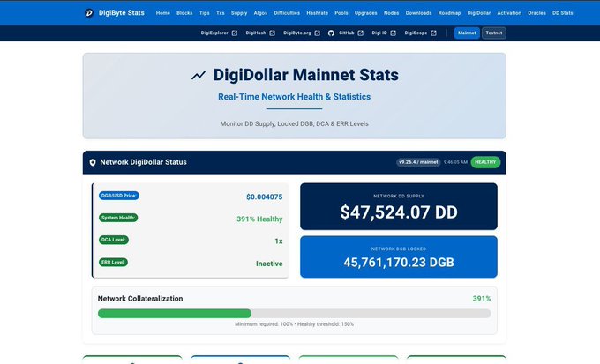Open the Oracles page
Viewport: 600px width, 364px height.
tap(536, 13)
